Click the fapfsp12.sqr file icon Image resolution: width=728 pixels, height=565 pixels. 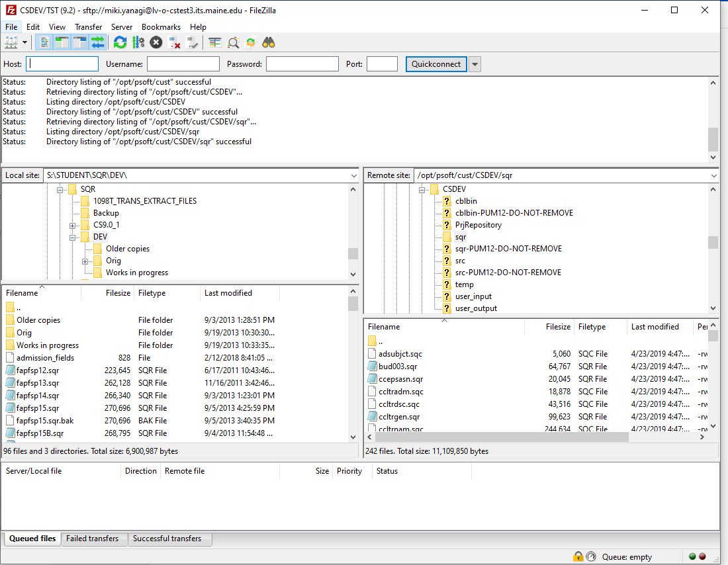(x=10, y=370)
